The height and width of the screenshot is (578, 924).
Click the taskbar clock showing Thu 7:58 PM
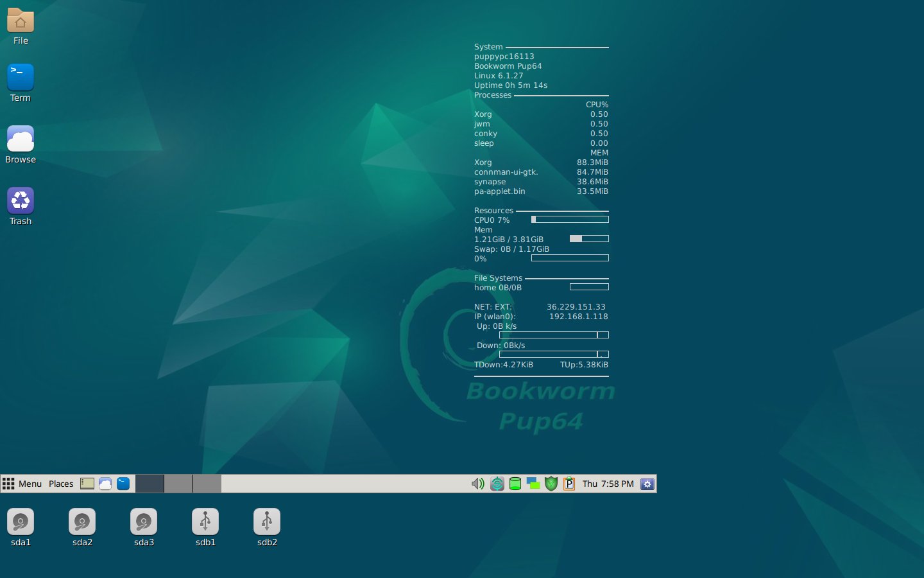click(608, 484)
